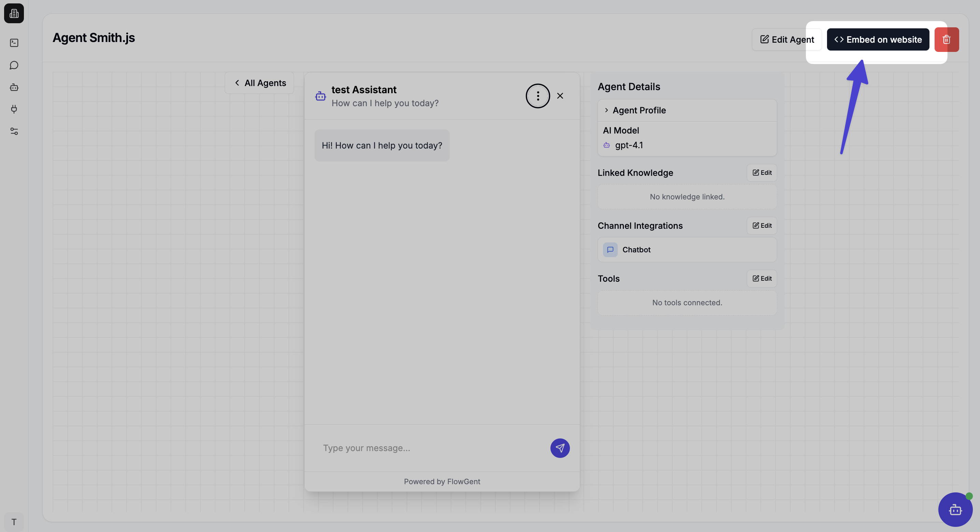Click the robot icon beside test Assistant
Viewport: 980px width, 532px height.
click(x=321, y=96)
